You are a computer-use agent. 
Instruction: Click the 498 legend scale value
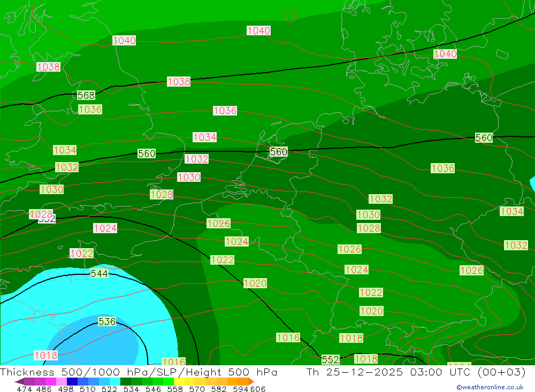tap(65, 389)
